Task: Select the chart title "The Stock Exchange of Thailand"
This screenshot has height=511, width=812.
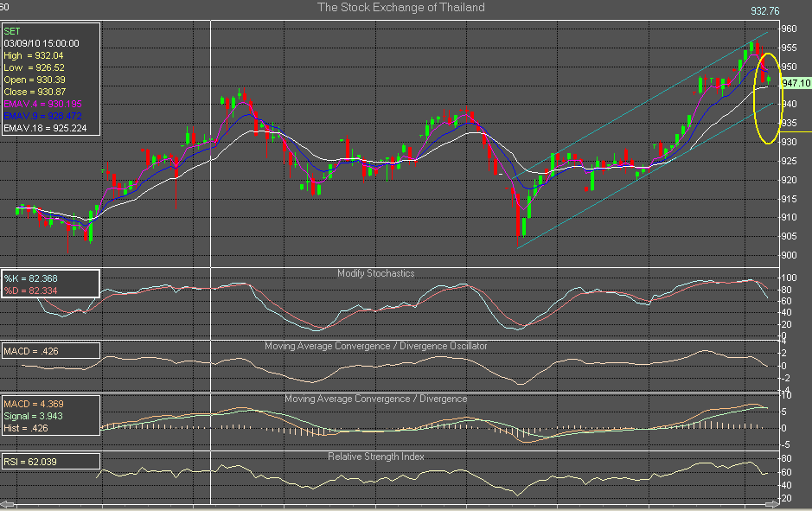Action: click(x=401, y=7)
